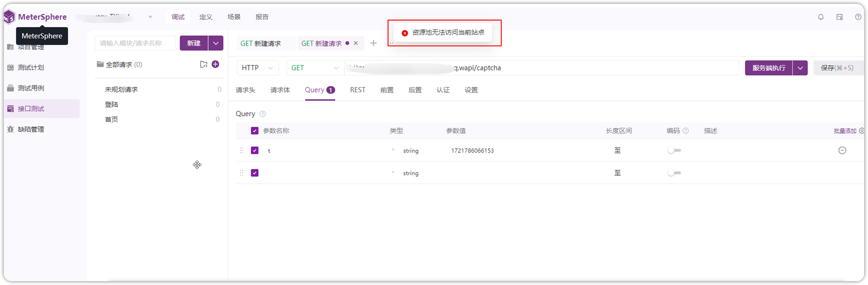
Task: Add a new request tab with plus
Action: tap(373, 43)
